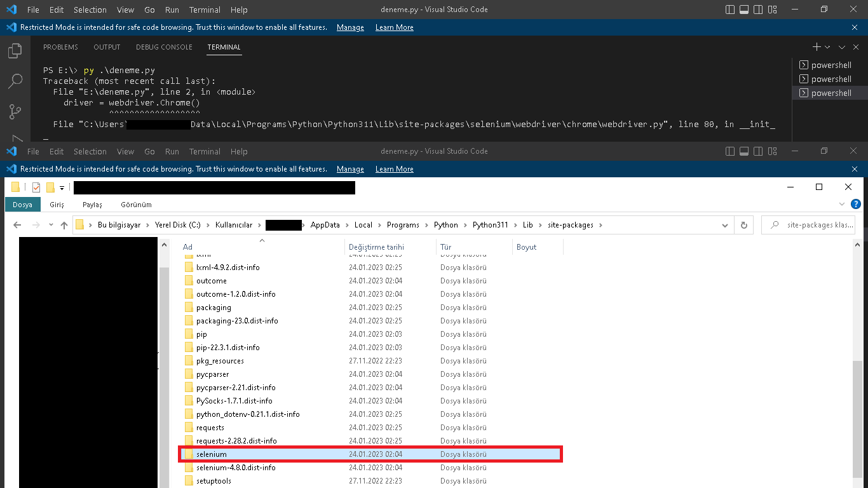The width and height of the screenshot is (868, 488).
Task: Click the VS Code logo in upper window
Action: click(11, 10)
